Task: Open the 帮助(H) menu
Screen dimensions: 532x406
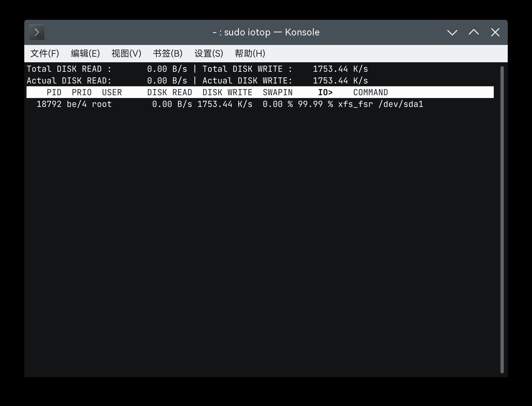Action: [x=250, y=53]
